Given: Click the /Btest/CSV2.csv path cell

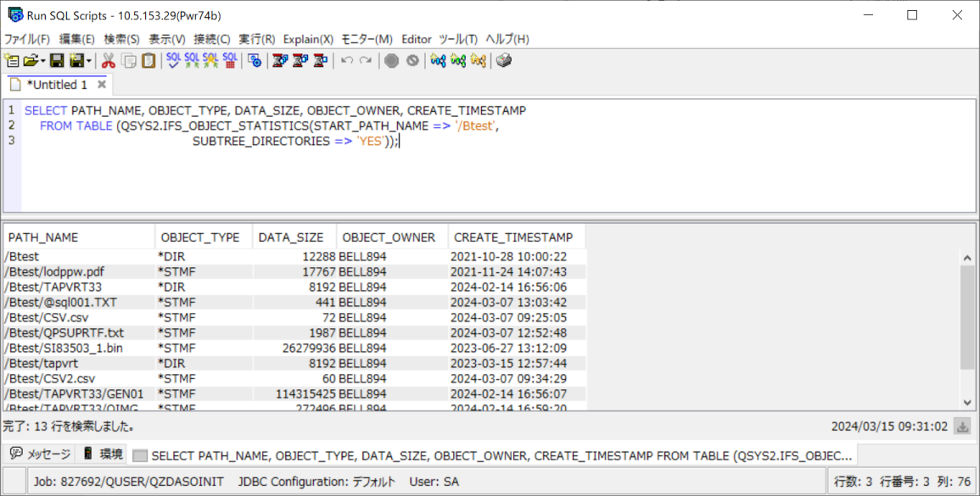Looking at the screenshot, I should point(79,378).
